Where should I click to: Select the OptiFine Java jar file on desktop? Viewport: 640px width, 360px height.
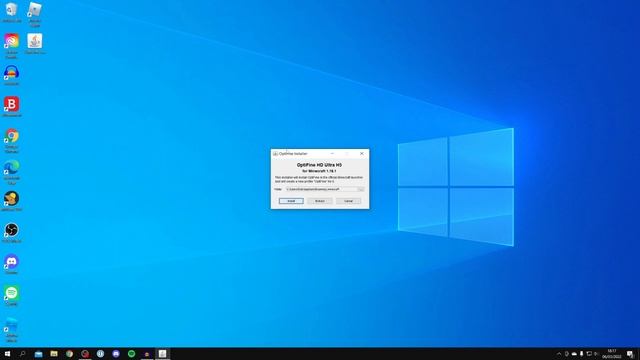(x=35, y=44)
